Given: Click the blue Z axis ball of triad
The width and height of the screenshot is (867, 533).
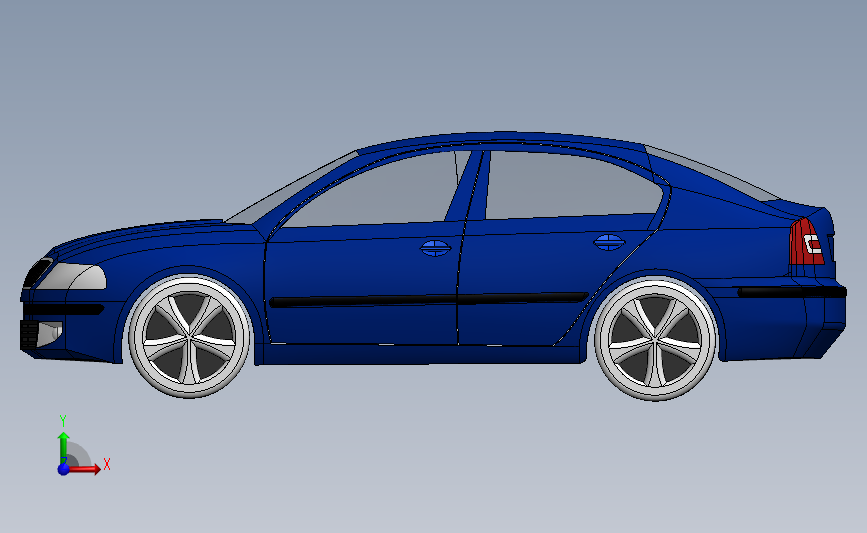Looking at the screenshot, I should tap(64, 469).
